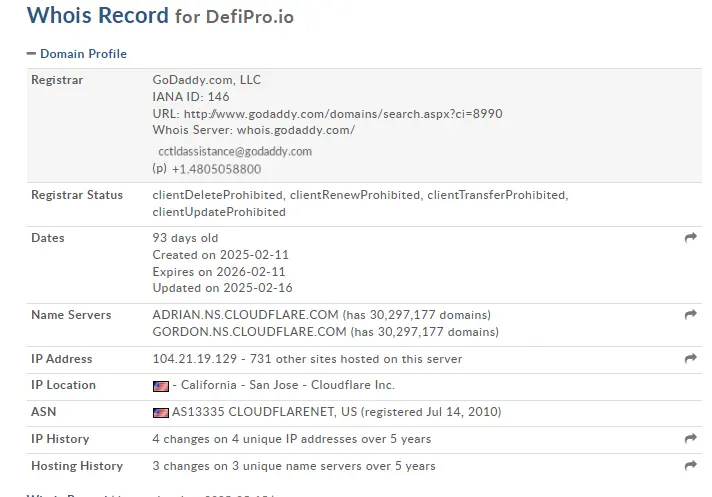Click the arrow icon in Name Servers row
Image resolution: width=712 pixels, height=497 pixels.
pyautogui.click(x=690, y=315)
